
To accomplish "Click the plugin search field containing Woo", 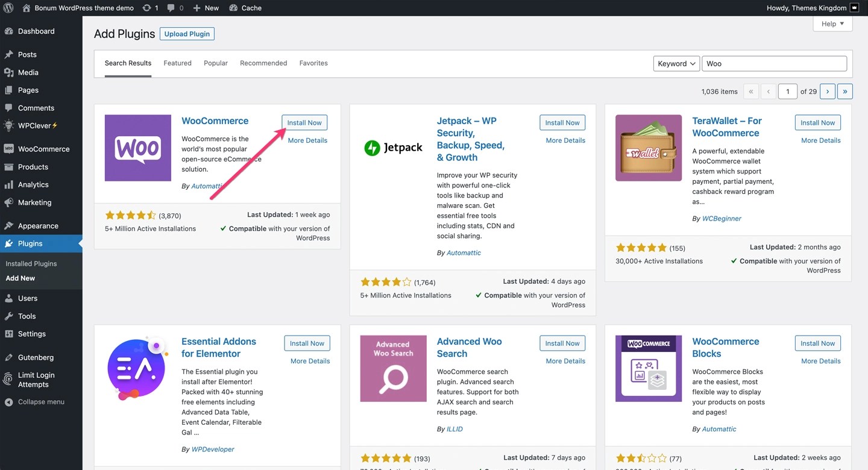I will pos(774,63).
